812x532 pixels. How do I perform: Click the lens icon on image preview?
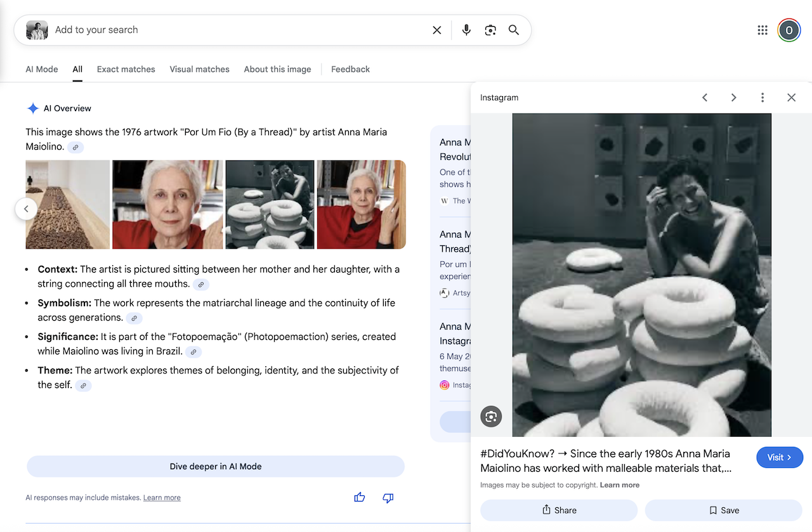tap(491, 417)
